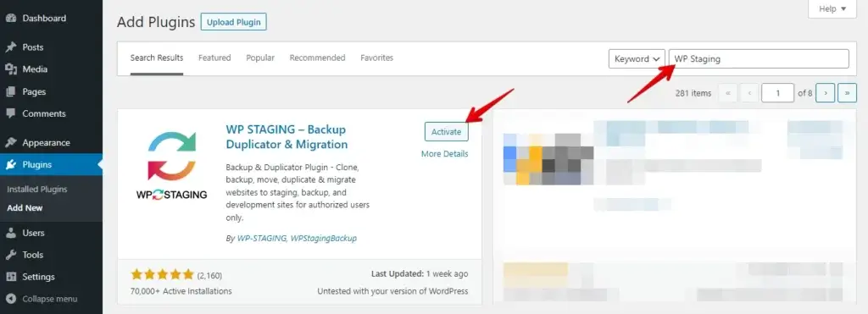Switch to the Favorites tab
Viewport: 868px width, 314px height.
[x=377, y=58]
